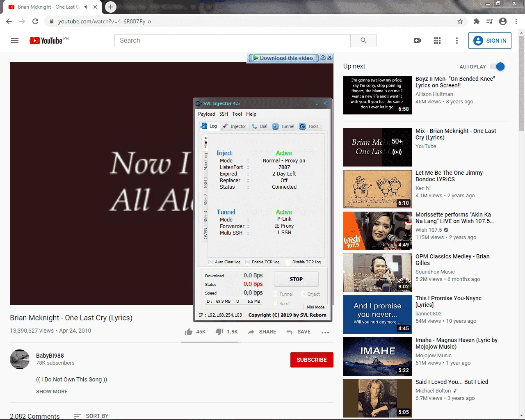
Task: Click the Download this video button
Action: (283, 58)
